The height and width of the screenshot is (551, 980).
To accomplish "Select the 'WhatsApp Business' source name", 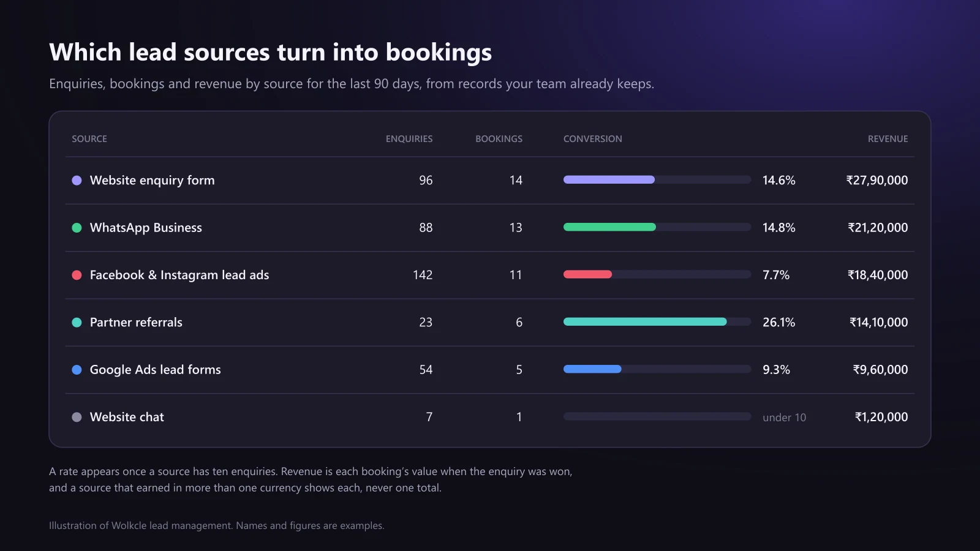I will coord(146,228).
